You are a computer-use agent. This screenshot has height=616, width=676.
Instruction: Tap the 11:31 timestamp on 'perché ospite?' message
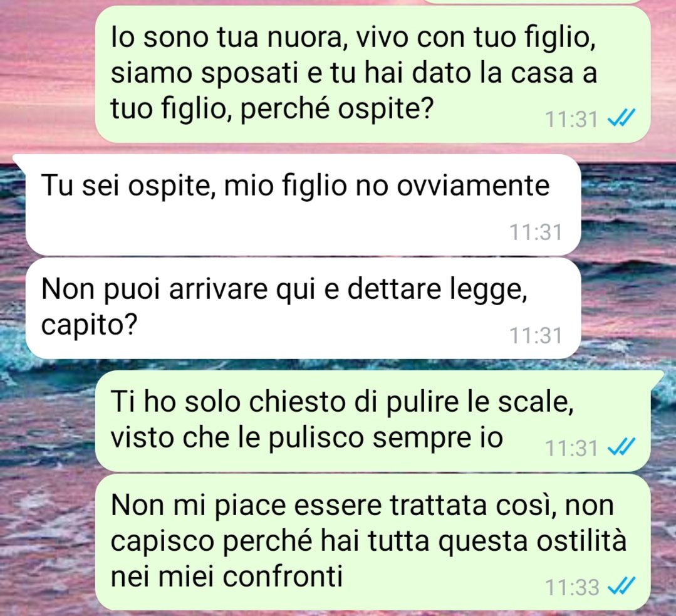(571, 119)
